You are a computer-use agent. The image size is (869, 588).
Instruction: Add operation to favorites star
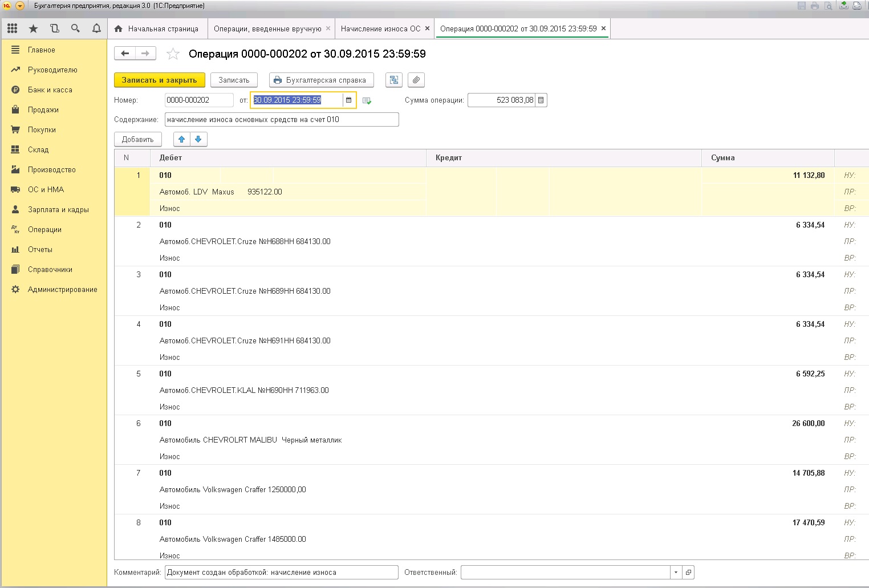[x=173, y=54]
